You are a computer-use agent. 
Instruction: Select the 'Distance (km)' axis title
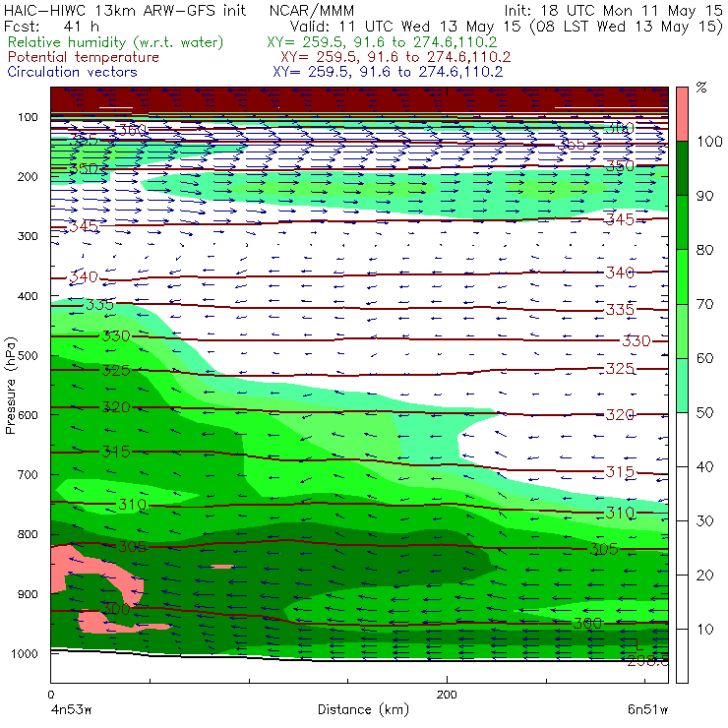click(x=363, y=709)
